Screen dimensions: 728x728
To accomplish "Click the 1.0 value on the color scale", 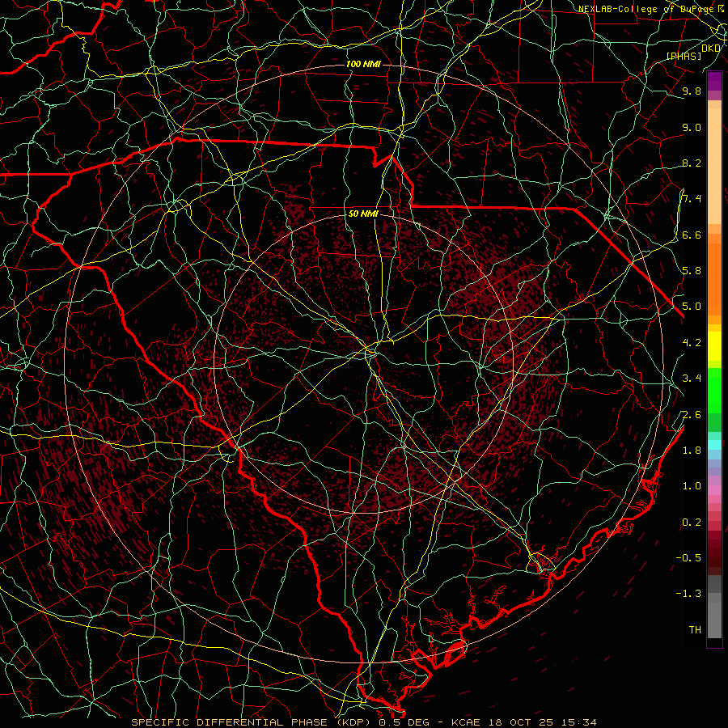I will click(x=692, y=485).
